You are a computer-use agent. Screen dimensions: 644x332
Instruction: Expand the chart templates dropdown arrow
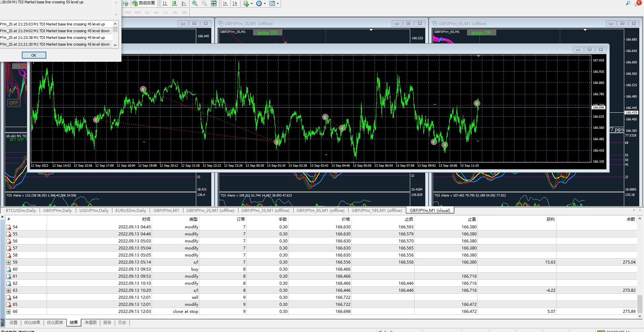click(278, 3)
